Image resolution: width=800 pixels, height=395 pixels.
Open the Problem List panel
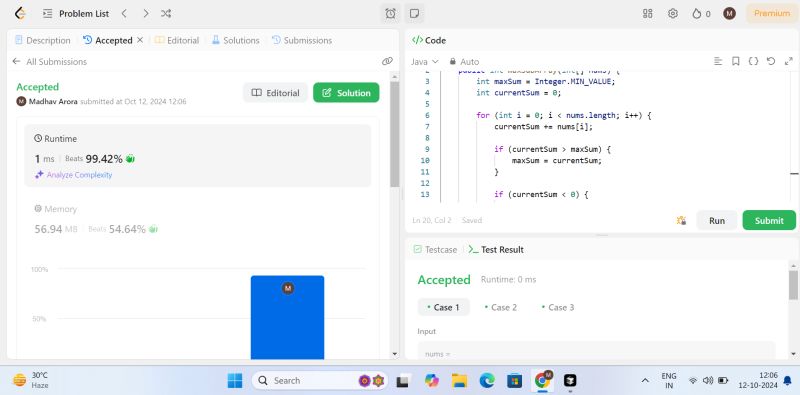click(76, 14)
